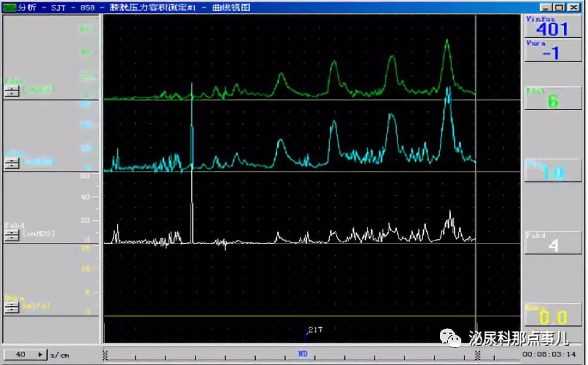Click the cyan readout box showing 10
Image resolution: width=588 pixels, height=365 pixels.
pos(553,171)
